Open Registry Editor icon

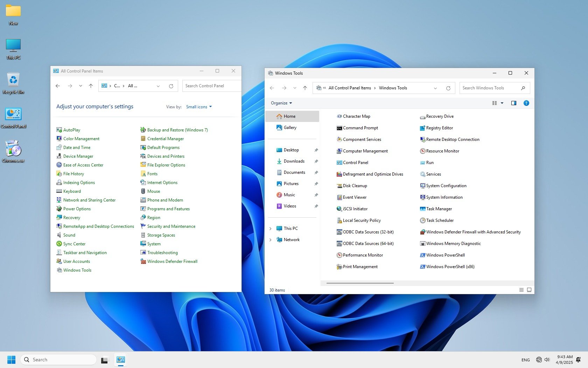point(422,128)
